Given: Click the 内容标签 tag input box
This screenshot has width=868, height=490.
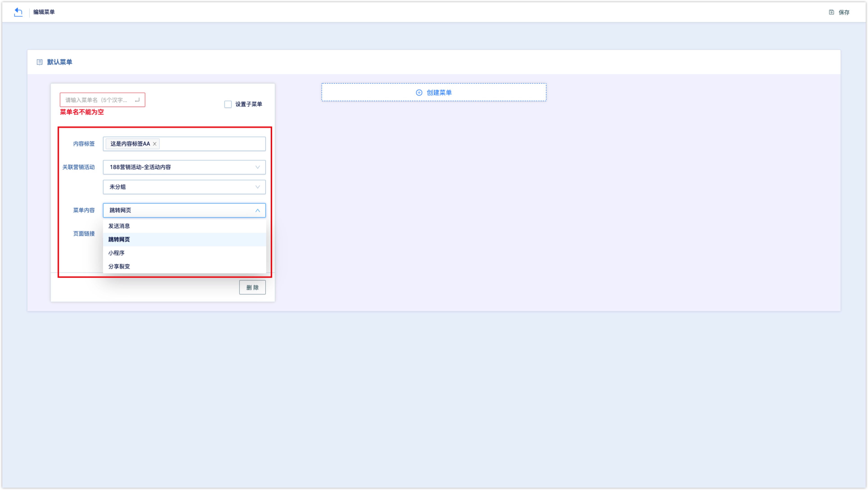Looking at the screenshot, I should point(184,144).
